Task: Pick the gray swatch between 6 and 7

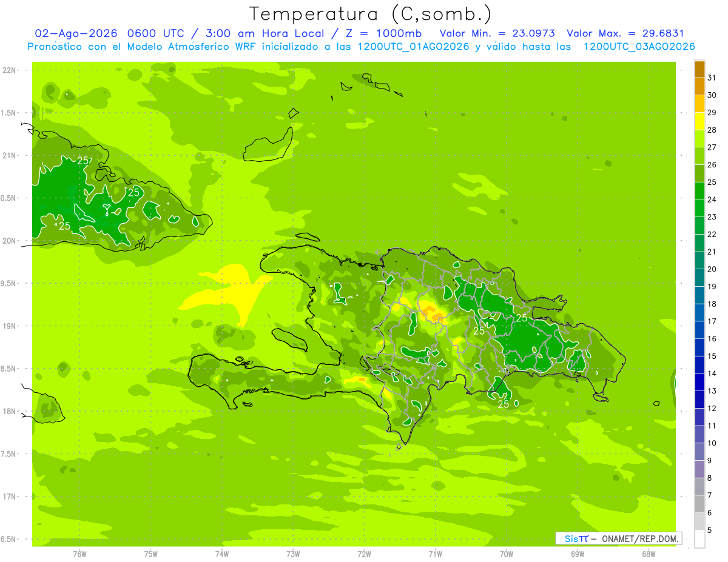Action: coord(699,504)
